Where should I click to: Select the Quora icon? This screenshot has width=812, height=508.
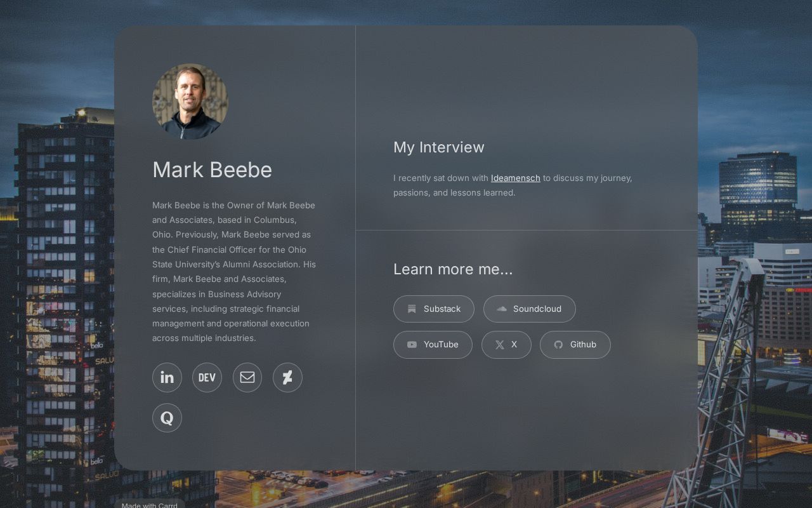click(167, 418)
